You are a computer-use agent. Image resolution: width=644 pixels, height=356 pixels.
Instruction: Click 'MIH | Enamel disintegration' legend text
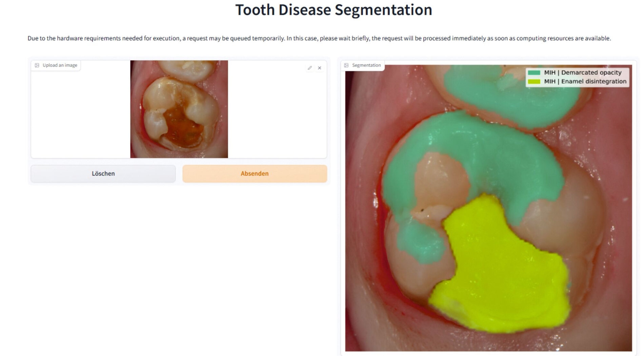(585, 81)
